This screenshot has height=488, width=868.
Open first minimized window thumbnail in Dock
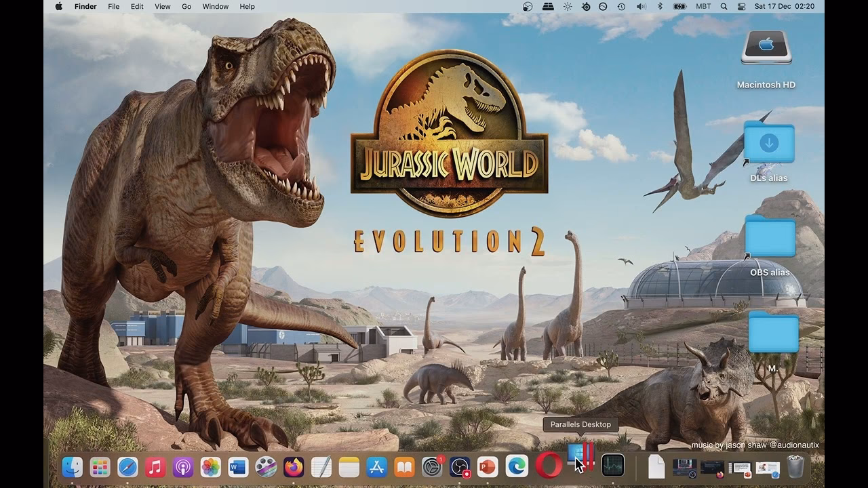coord(684,467)
